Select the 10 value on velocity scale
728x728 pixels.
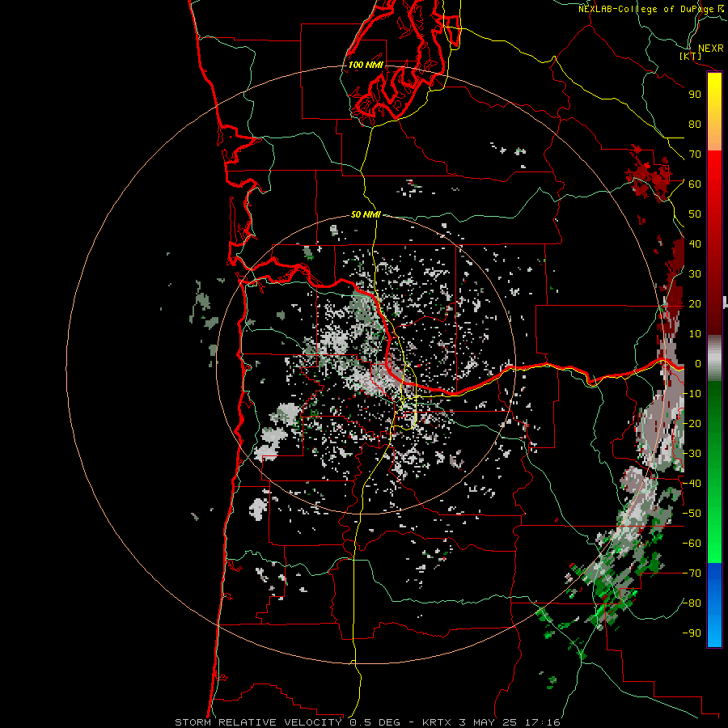coord(695,334)
